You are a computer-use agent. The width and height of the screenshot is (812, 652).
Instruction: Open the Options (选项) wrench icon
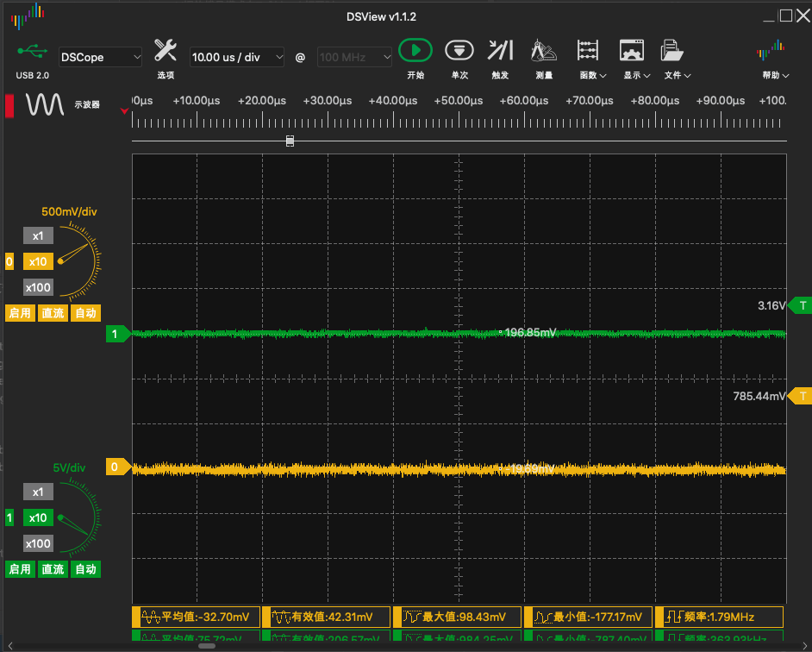point(166,50)
